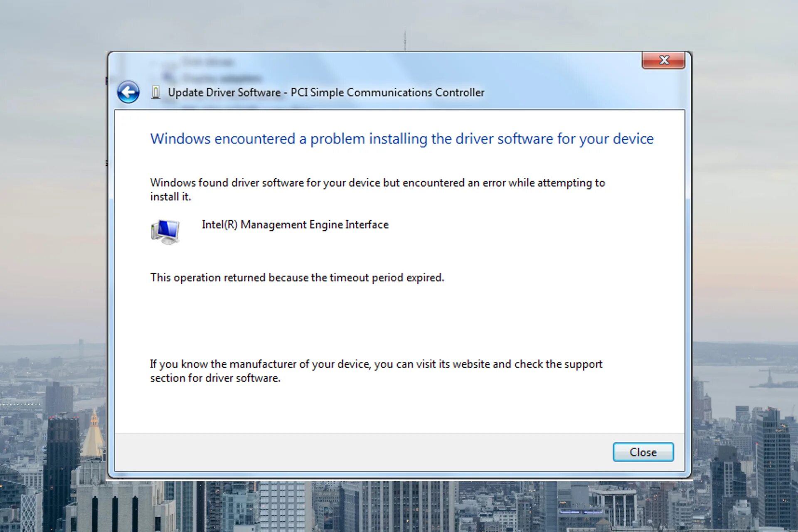Click the desktop wallpaper sky above the dialog
Image resolution: width=798 pixels, height=532 pixels.
click(249, 25)
